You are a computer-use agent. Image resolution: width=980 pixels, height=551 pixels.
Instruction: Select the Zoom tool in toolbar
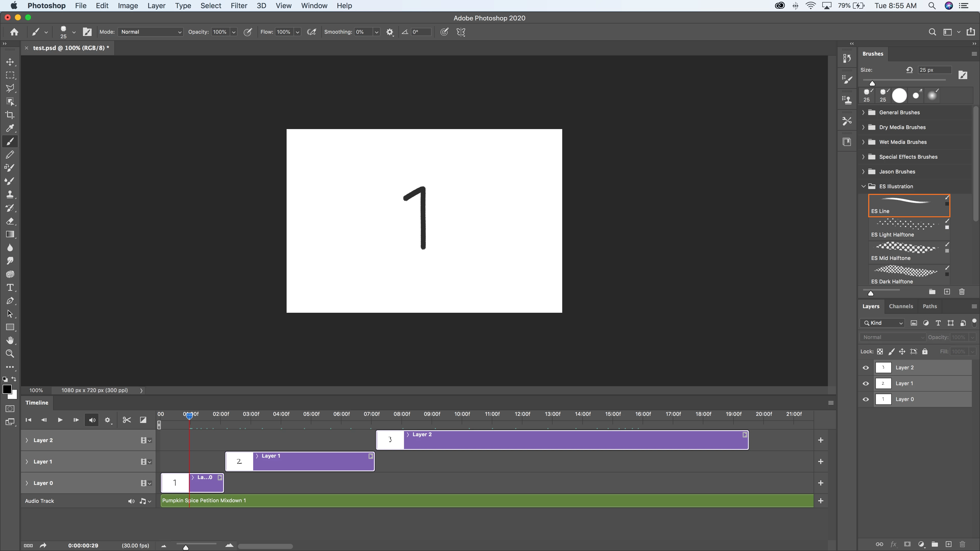pyautogui.click(x=10, y=354)
